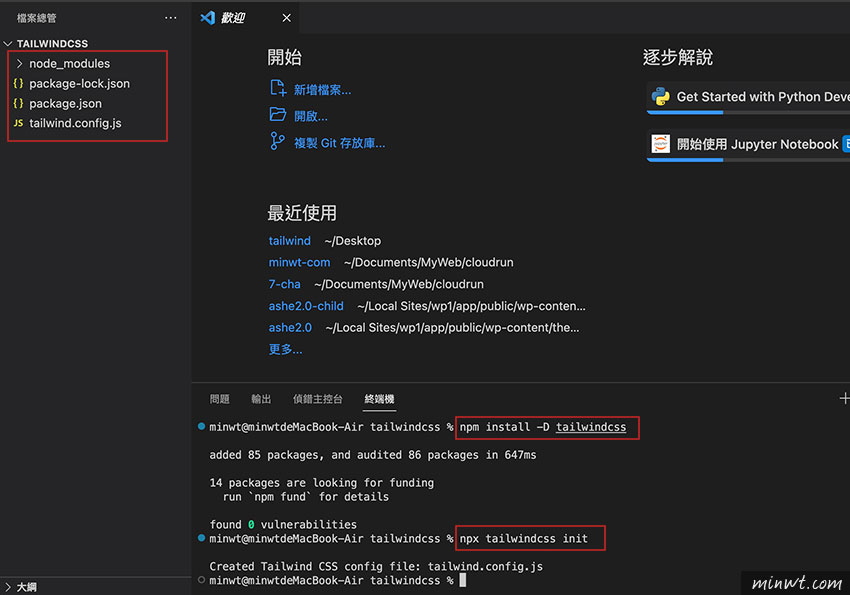Click the 複製 Git 存放庫... clone link

tap(339, 143)
